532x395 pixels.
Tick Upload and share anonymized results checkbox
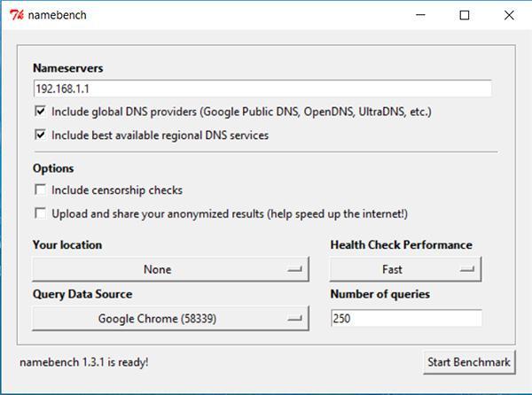(40, 213)
